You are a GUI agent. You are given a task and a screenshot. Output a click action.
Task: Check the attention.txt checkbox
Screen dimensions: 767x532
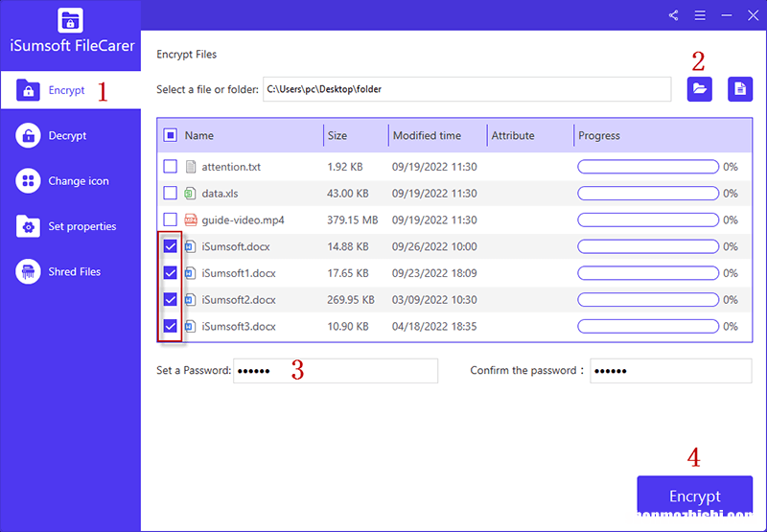click(x=171, y=167)
